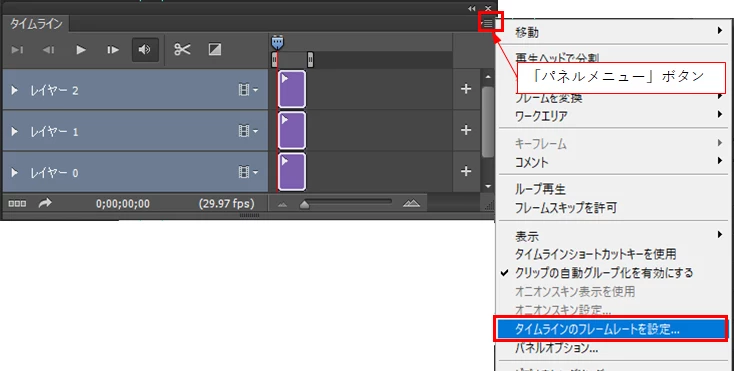Open filmstrip dropdown for レイヤー 2

(248, 90)
